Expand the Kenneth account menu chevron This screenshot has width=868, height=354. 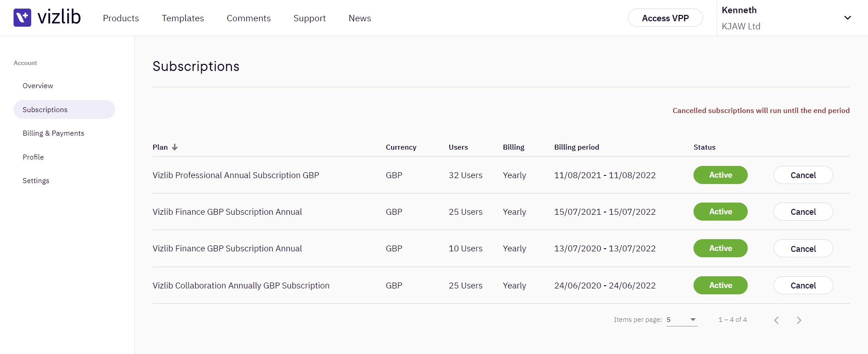[x=848, y=18]
